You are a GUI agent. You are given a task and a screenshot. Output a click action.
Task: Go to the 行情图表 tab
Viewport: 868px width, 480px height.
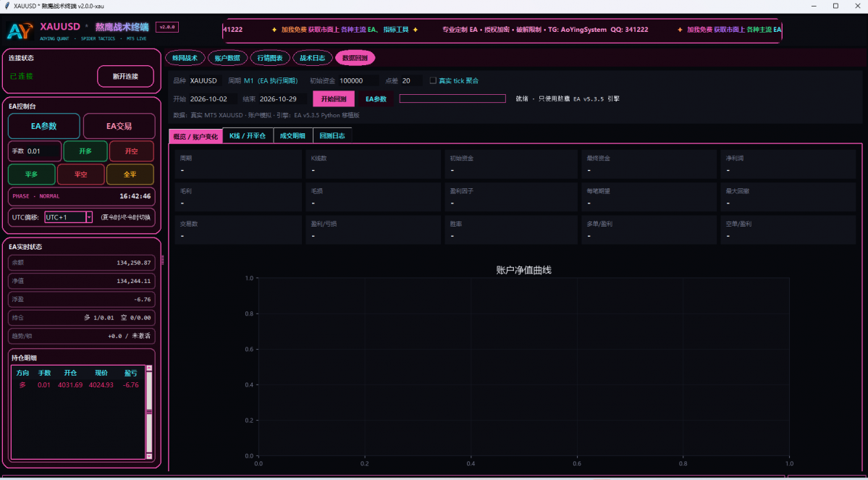[270, 58]
